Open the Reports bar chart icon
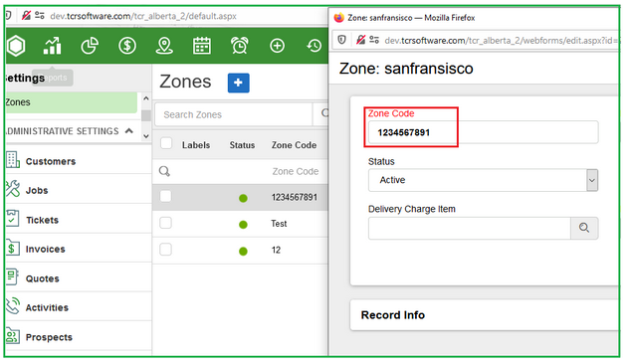Viewport: 628px width, 364px height. coord(53,46)
